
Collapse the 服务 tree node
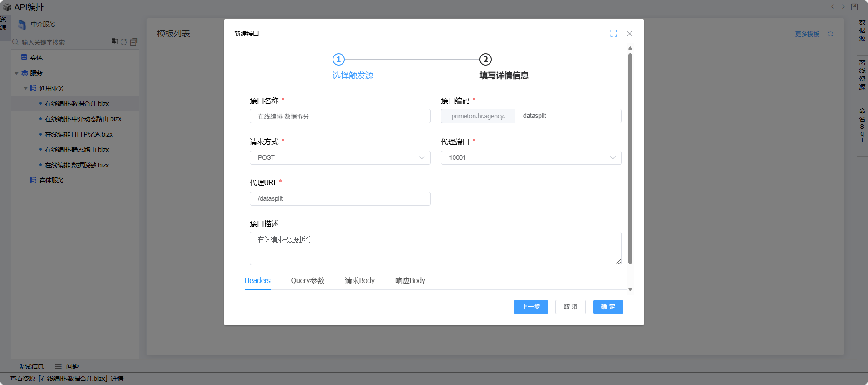coord(17,73)
